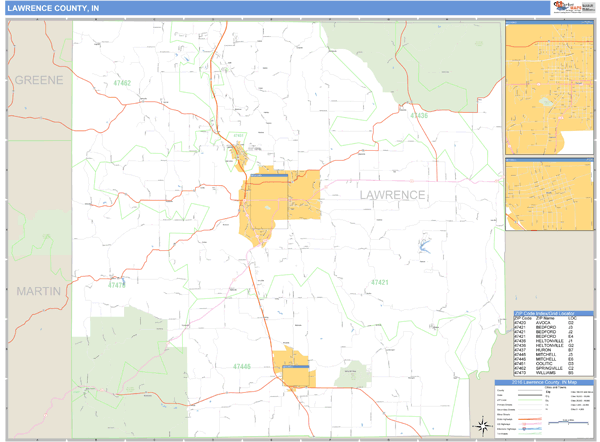Click the blue-header inset box over Bedford
Screen dimensions: 600x442
(x=269, y=202)
